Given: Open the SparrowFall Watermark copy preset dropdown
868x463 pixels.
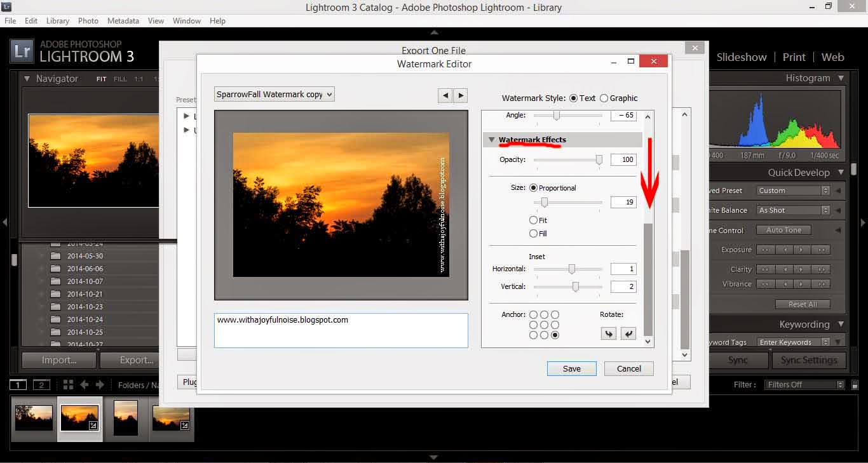Looking at the screenshot, I should tap(275, 95).
